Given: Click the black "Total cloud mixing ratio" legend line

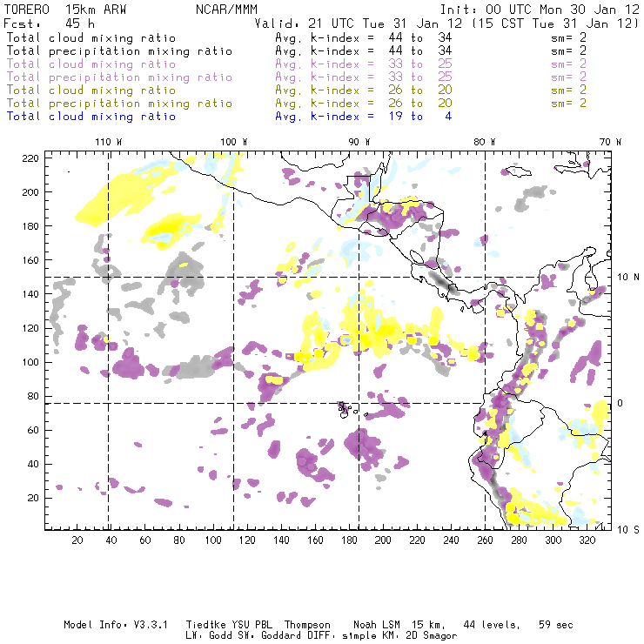Looking at the screenshot, I should tap(91, 38).
